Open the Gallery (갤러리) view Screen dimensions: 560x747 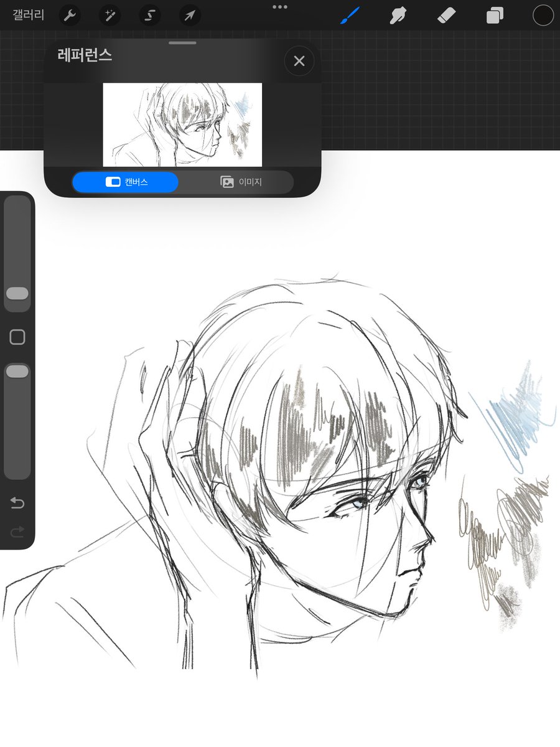click(x=29, y=15)
